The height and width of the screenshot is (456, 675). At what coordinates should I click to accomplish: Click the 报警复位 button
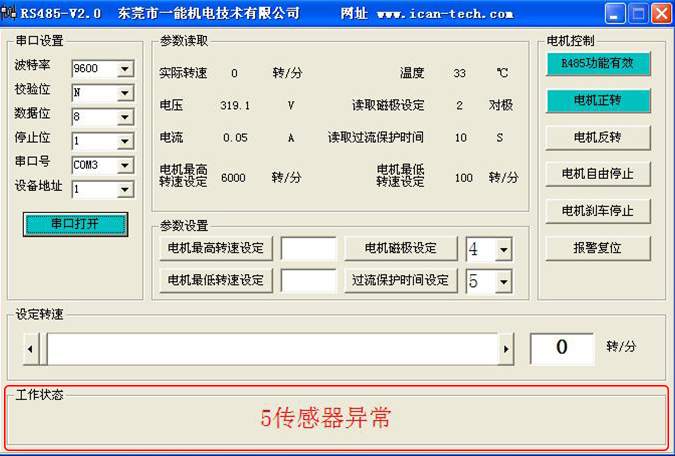pyautogui.click(x=598, y=248)
